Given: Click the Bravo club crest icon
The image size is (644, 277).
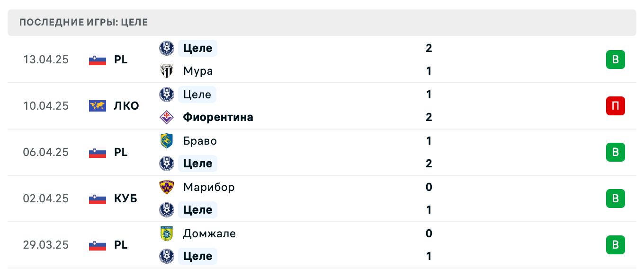Looking at the screenshot, I should click(x=167, y=141).
